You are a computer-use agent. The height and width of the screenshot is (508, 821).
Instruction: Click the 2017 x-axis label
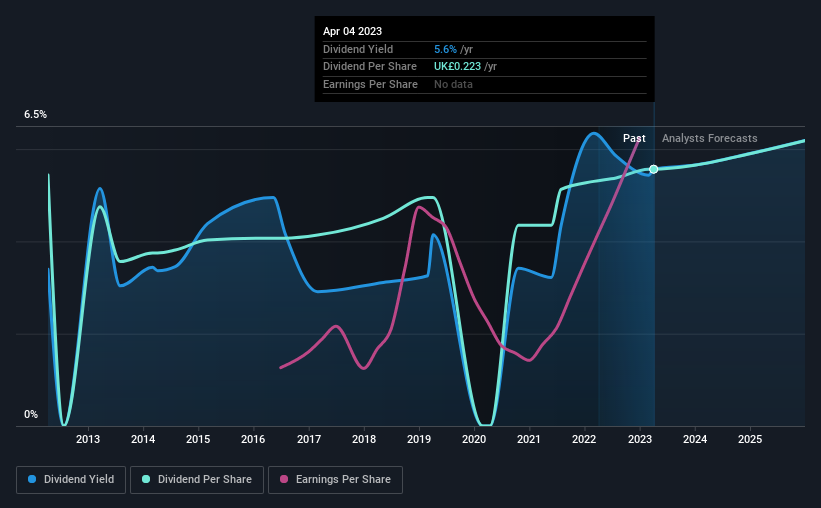(309, 439)
